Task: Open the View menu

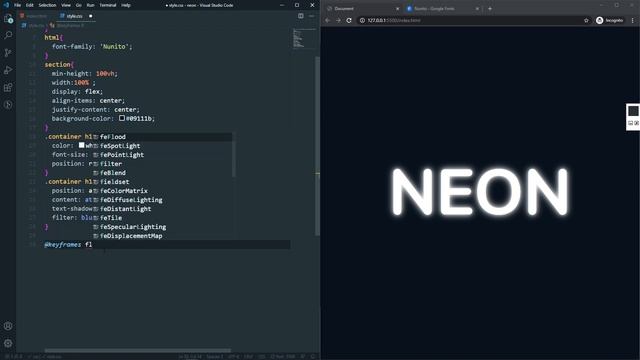Action: 66,5
